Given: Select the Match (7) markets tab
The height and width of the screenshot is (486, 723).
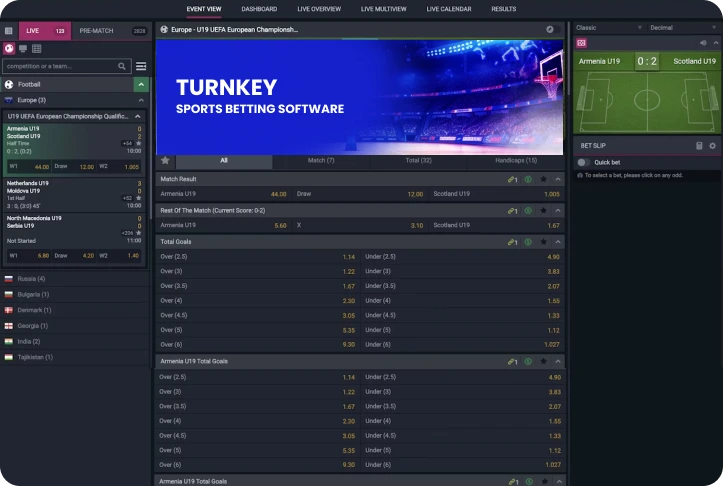Looking at the screenshot, I should (x=321, y=161).
